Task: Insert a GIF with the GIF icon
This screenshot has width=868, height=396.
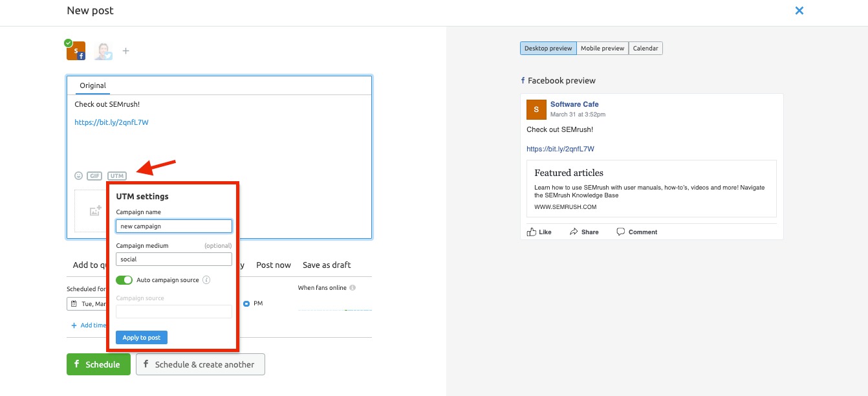Action: [95, 175]
